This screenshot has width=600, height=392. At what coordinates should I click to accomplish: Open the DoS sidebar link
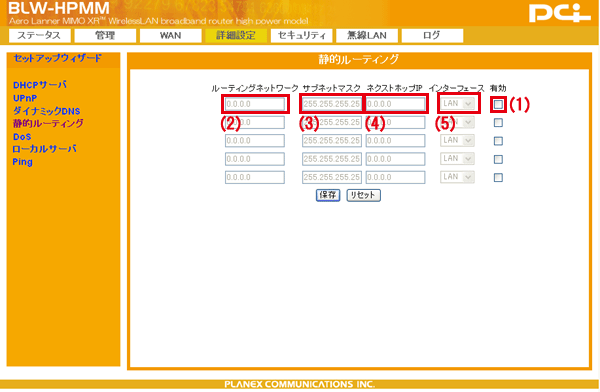pos(22,137)
